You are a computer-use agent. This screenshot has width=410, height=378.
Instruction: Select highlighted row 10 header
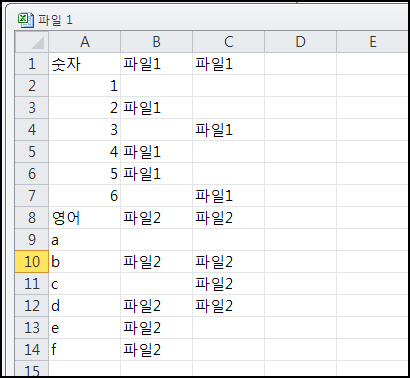(x=32, y=262)
